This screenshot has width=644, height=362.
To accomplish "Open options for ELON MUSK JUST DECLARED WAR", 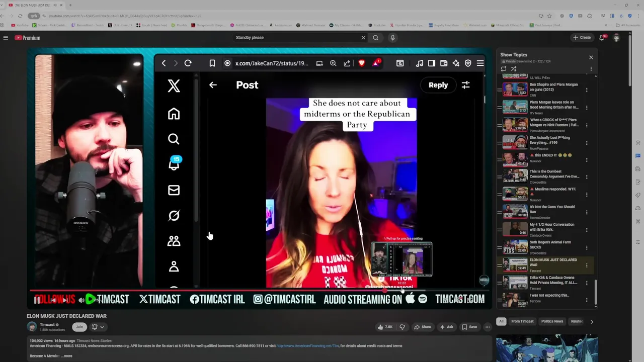I will (587, 265).
